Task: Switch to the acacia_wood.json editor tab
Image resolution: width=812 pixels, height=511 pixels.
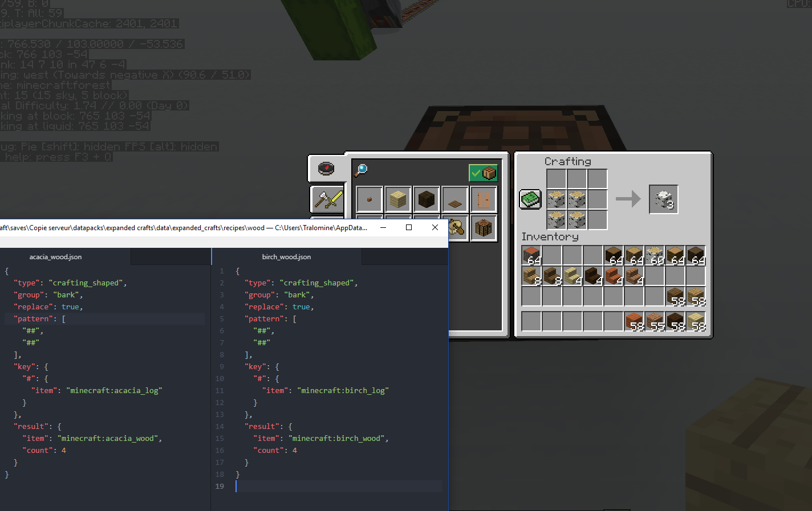Action: (55, 257)
